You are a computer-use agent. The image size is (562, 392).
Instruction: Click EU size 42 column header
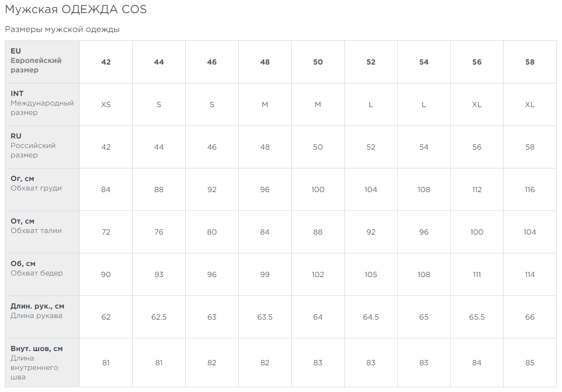pos(106,62)
